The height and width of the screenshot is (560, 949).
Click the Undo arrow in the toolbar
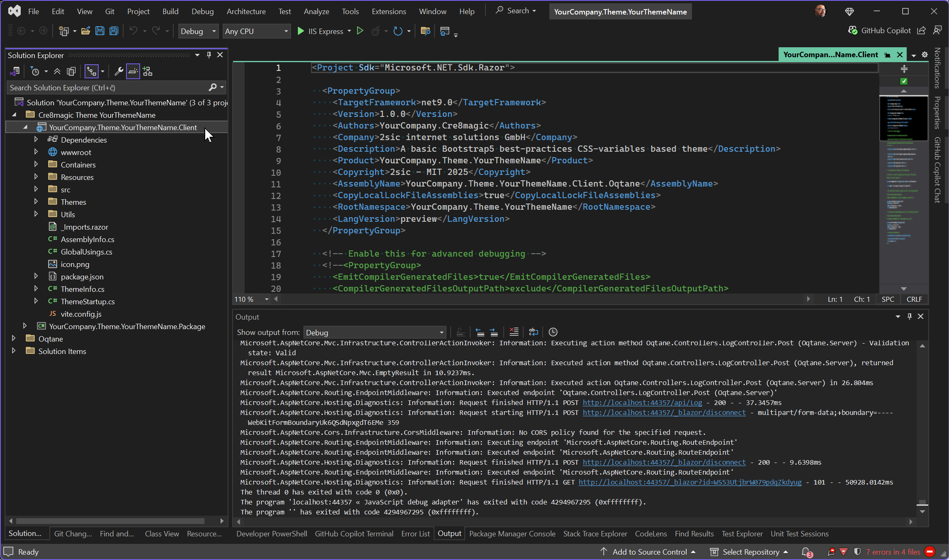click(x=133, y=31)
